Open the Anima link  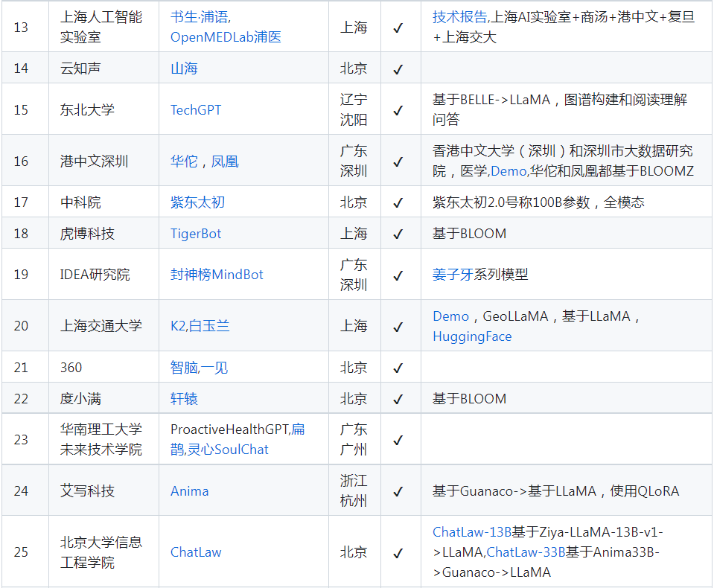click(x=189, y=491)
